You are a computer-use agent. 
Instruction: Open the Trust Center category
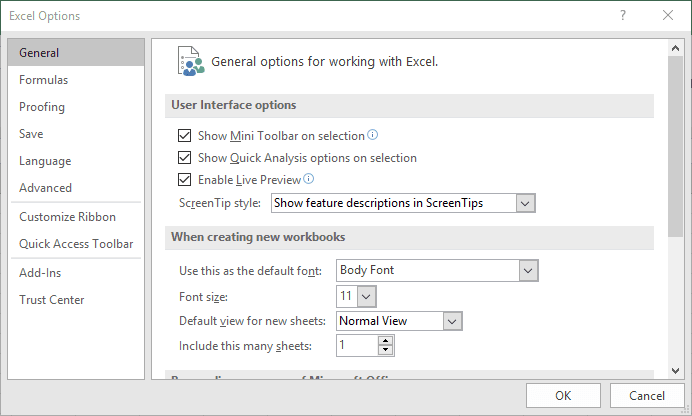tap(76, 300)
